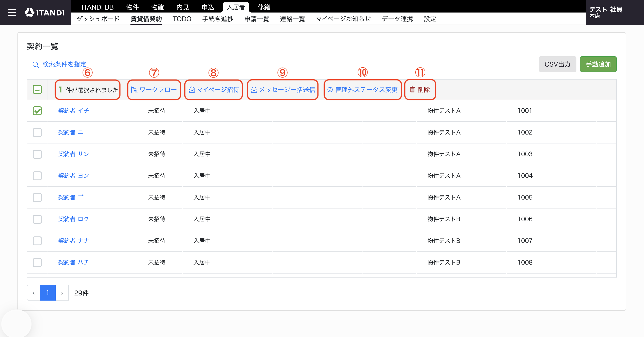This screenshot has width=644, height=337.
Task: Open contract 契約者 ヨン
Action: [73, 176]
